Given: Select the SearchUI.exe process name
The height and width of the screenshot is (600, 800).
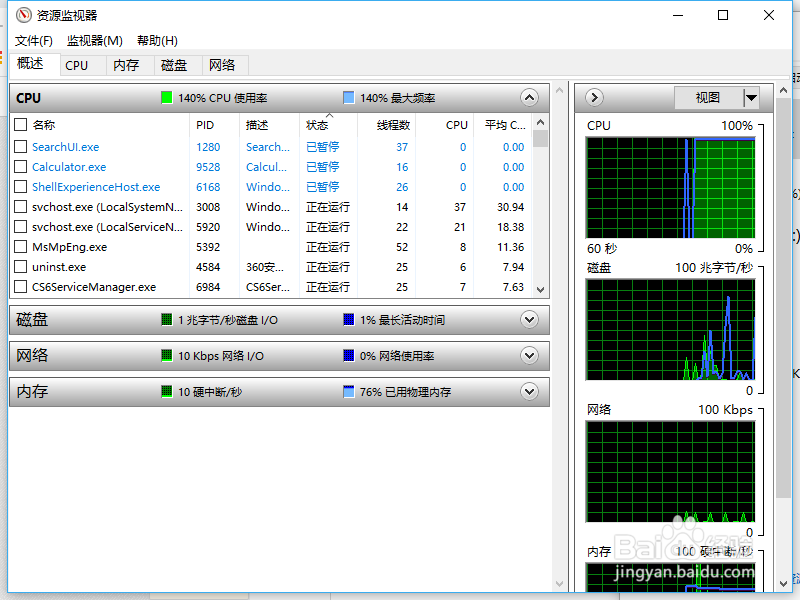Looking at the screenshot, I should pyautogui.click(x=65, y=147).
